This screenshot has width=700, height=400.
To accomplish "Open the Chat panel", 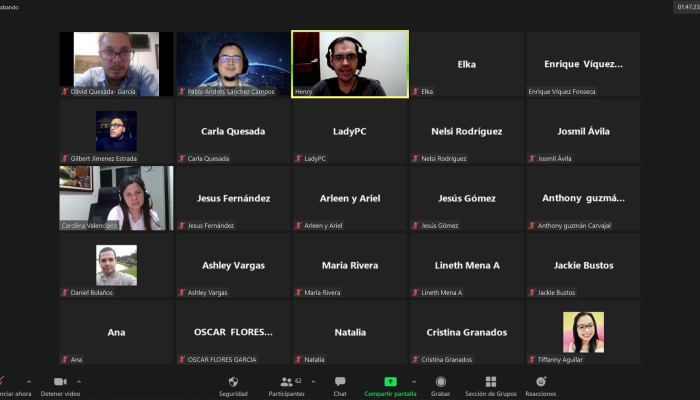I will 340,385.
